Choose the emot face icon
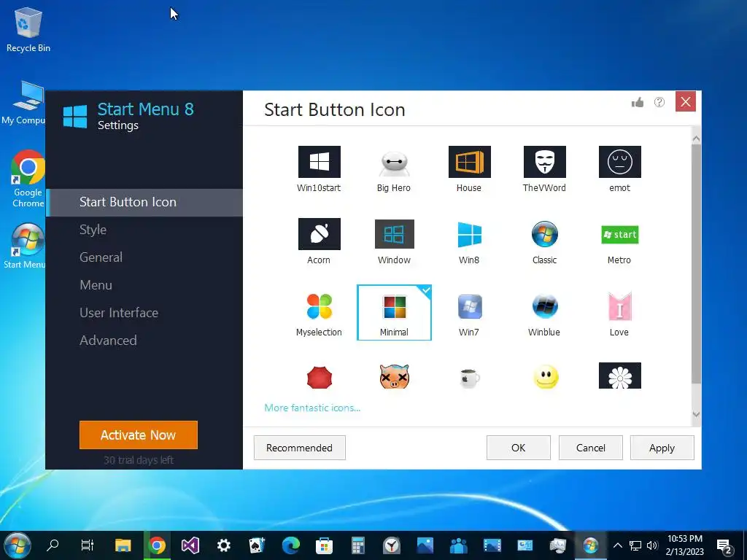This screenshot has width=747, height=560. pos(620,162)
